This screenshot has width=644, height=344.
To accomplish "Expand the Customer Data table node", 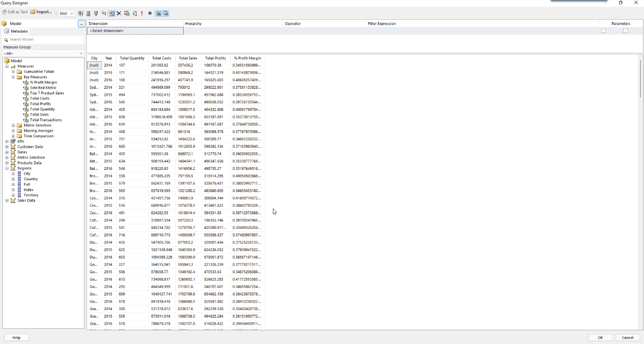I will 7,147.
